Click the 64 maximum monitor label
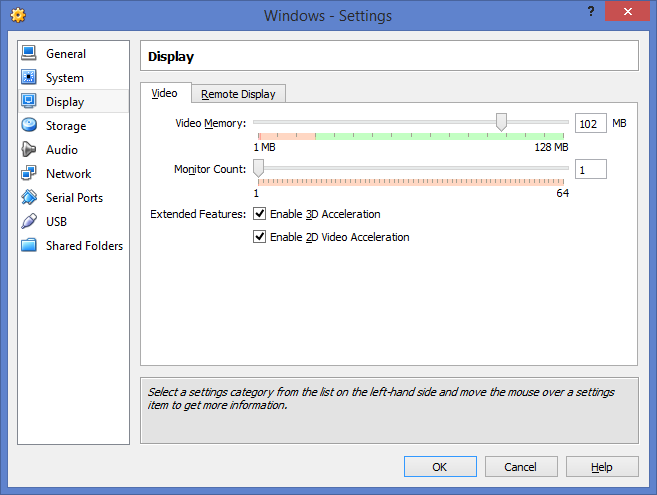Viewport: 657px width, 495px height. coord(562,193)
